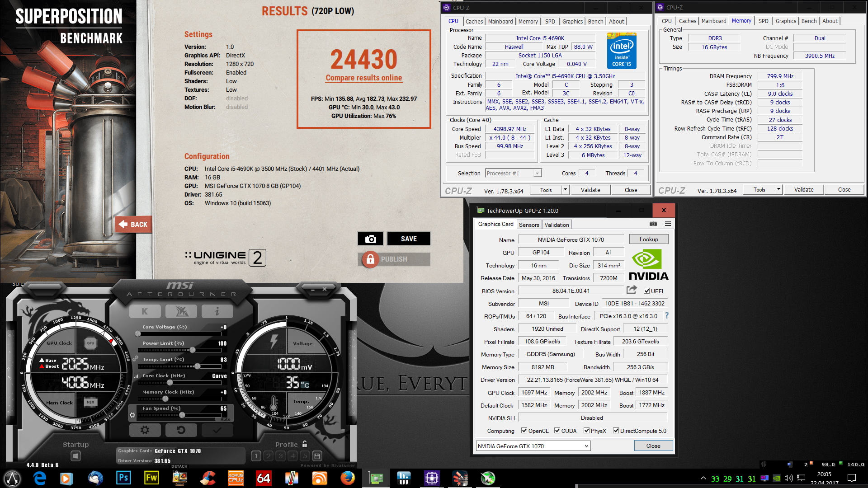The height and width of the screenshot is (488, 868).
Task: Save Afterburner profile with floppy icon
Action: [x=317, y=456]
